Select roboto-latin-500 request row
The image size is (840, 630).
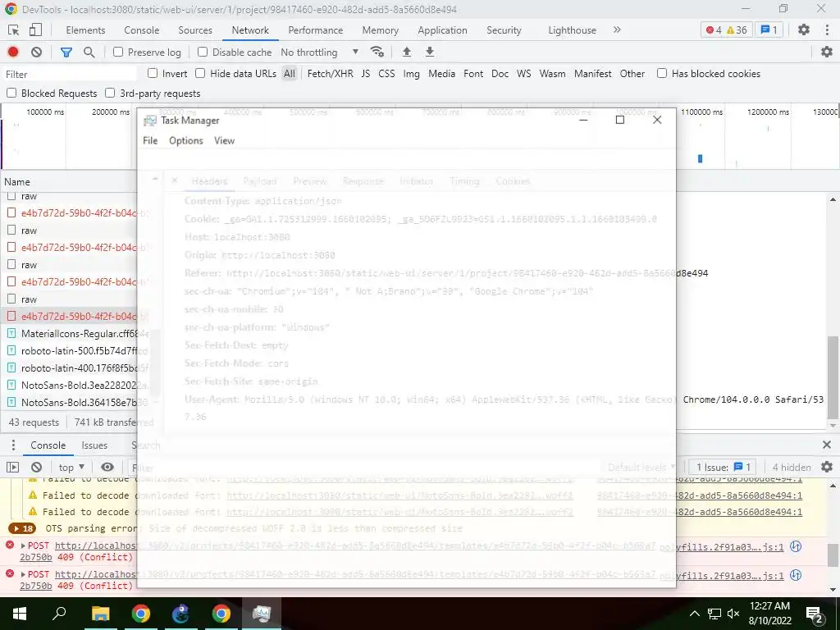(x=73, y=350)
